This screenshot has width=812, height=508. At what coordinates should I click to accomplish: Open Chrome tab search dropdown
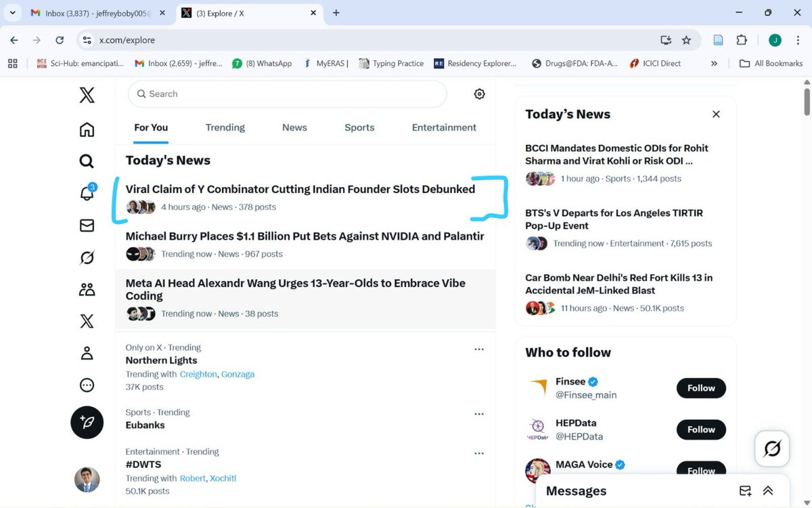click(12, 13)
